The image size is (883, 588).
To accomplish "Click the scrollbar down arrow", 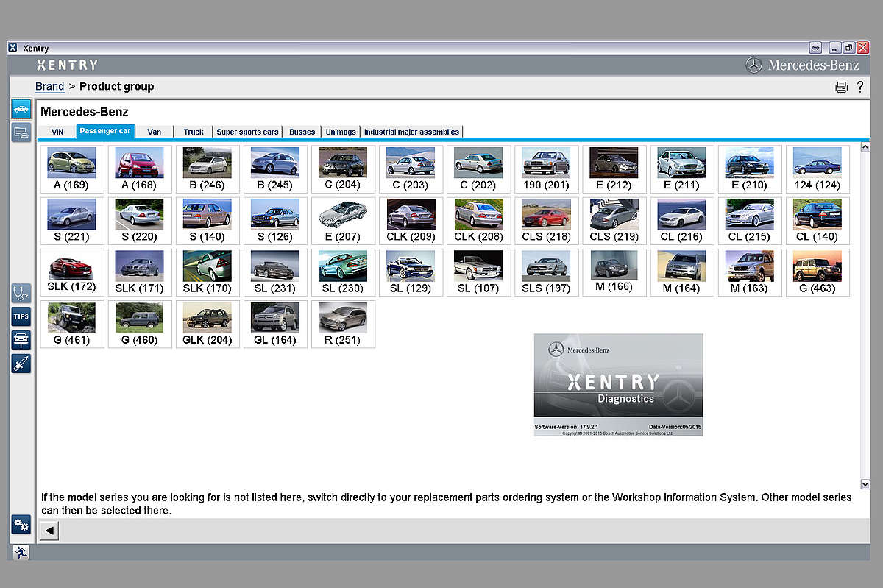I will pos(865,484).
